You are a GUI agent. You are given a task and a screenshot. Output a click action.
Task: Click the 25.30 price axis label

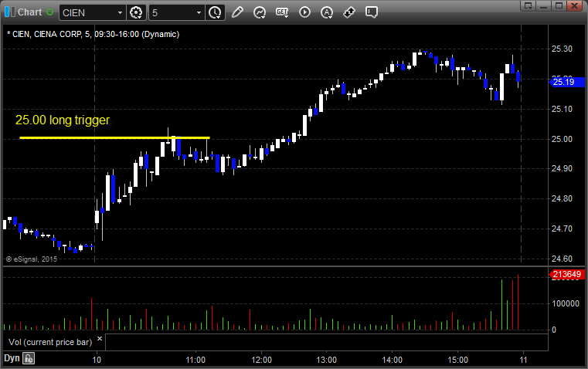(x=562, y=49)
